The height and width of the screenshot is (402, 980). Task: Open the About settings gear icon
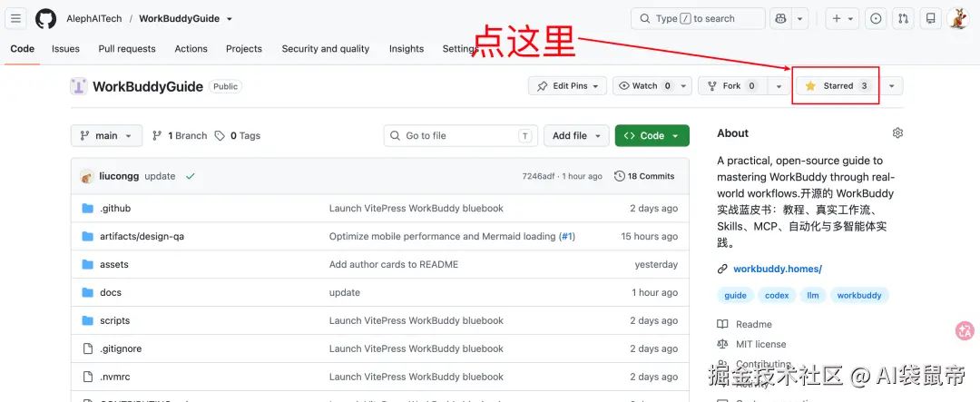click(897, 133)
